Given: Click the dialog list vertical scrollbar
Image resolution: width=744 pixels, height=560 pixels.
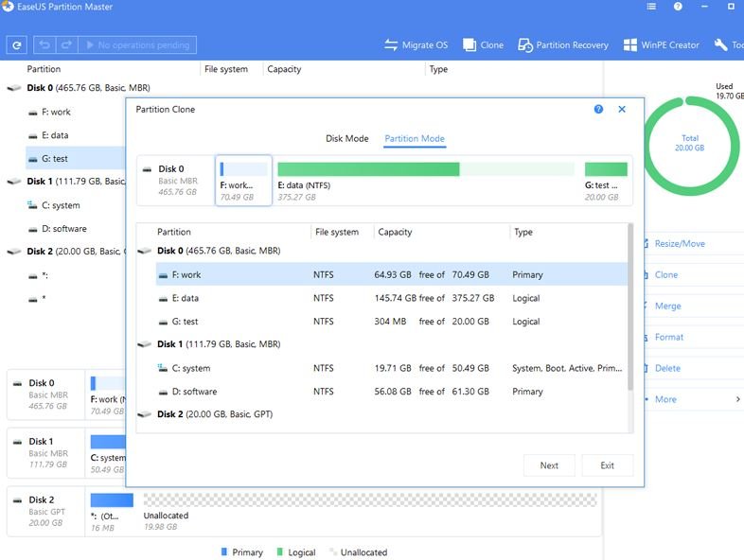Looking at the screenshot, I should pyautogui.click(x=630, y=306).
